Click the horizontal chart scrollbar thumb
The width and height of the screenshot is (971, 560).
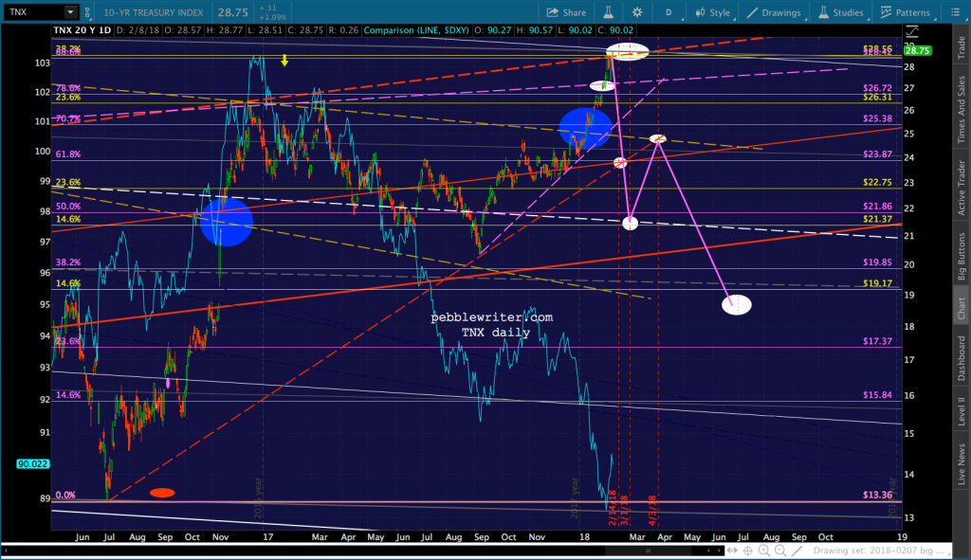click(649, 551)
